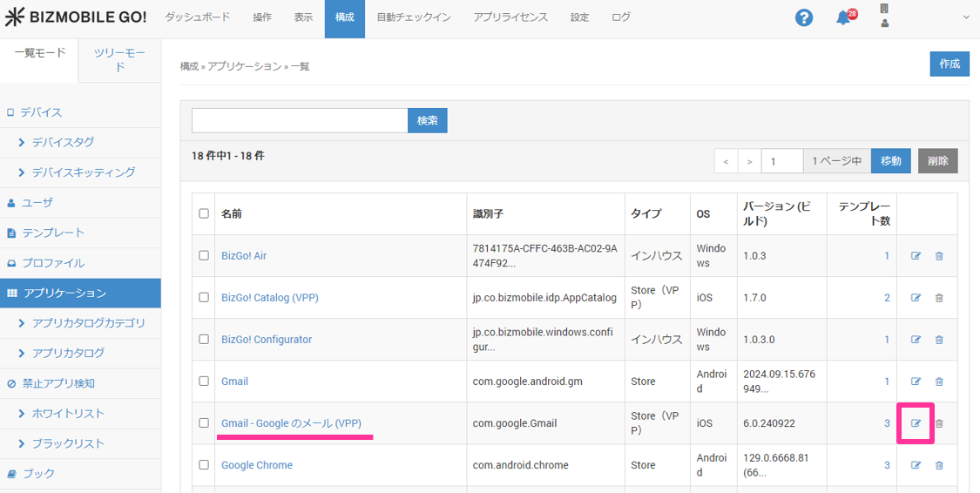Click edit icon for Gmail - Google のメール (VPP)
This screenshot has width=980, height=493.
click(916, 423)
